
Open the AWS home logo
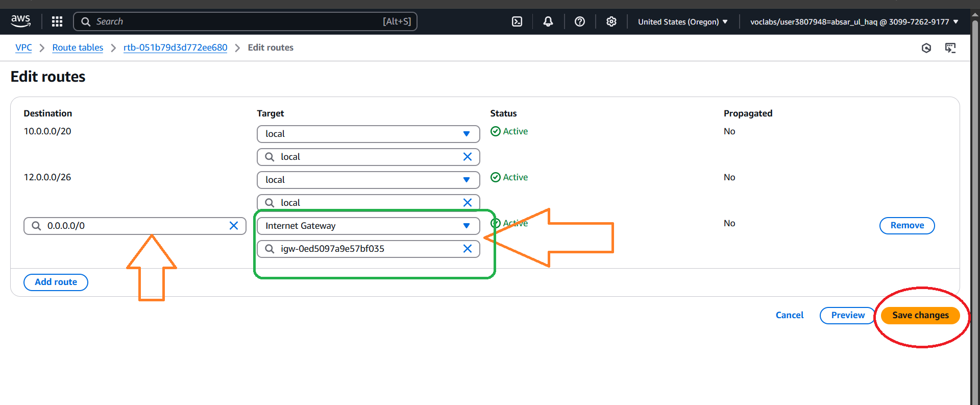tap(21, 21)
